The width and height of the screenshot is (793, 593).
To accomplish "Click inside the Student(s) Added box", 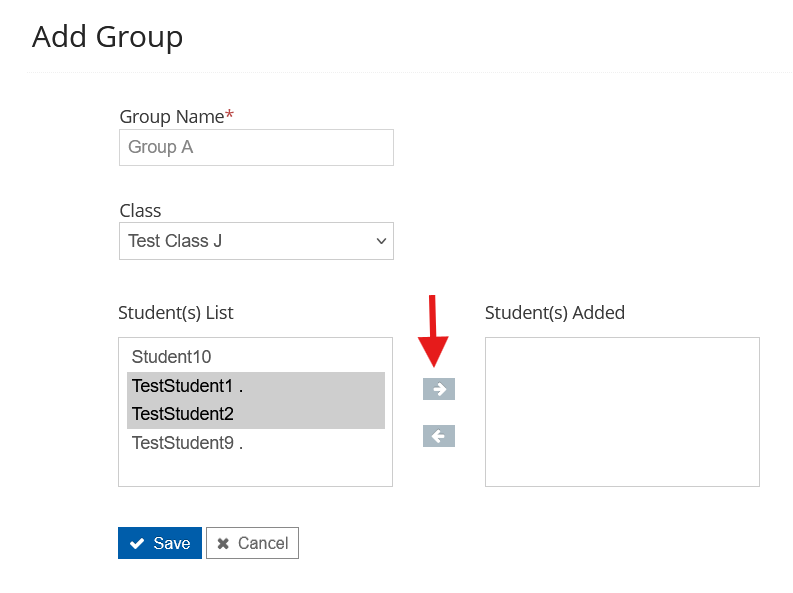I will 622,411.
